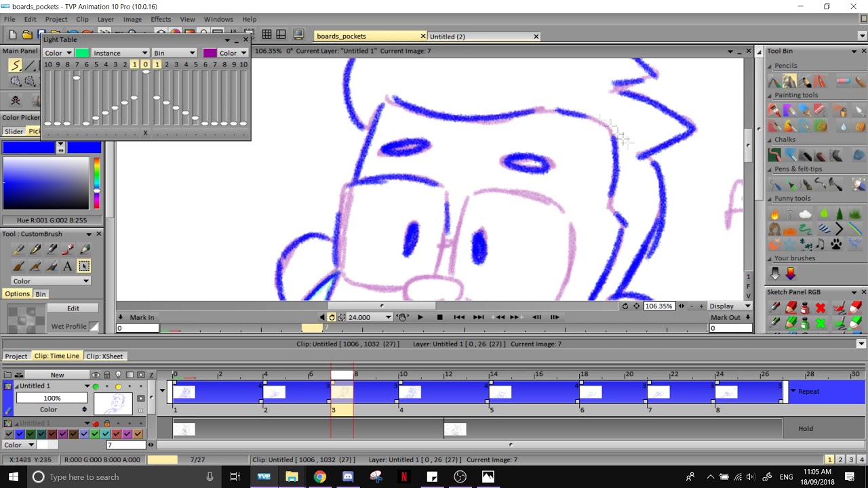Open the Instance dropdown in the Light Table

(x=120, y=53)
